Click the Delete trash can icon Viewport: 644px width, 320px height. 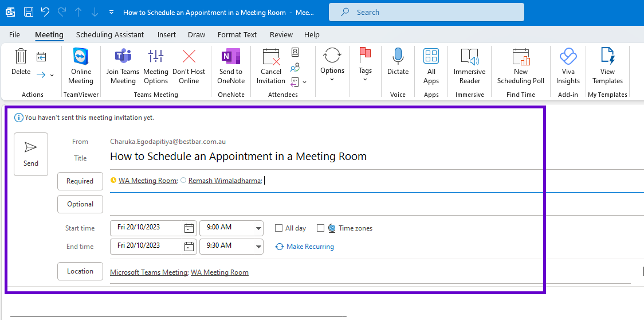click(x=21, y=56)
